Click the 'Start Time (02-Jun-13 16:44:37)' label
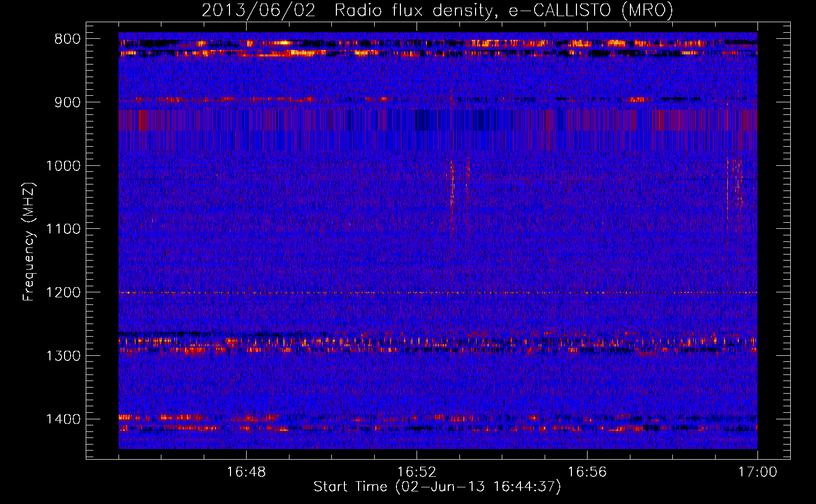This screenshot has height=504, width=816. [x=437, y=487]
